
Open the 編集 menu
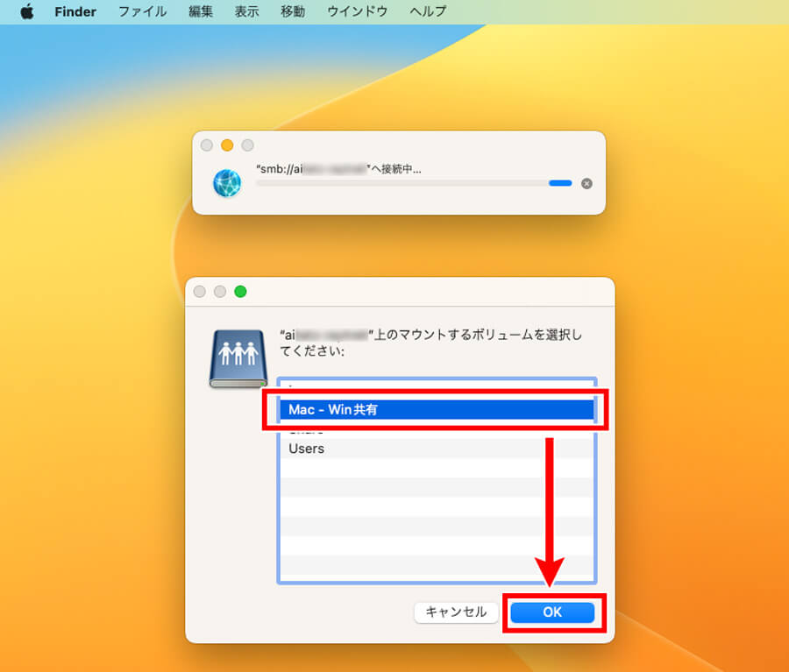point(201,11)
